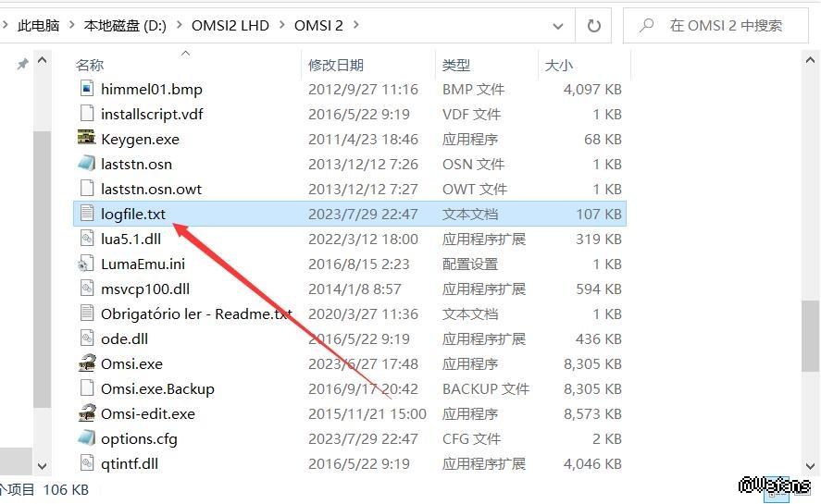Click the himmel01.bmp file icon
The height and width of the screenshot is (504, 821).
tap(86, 89)
